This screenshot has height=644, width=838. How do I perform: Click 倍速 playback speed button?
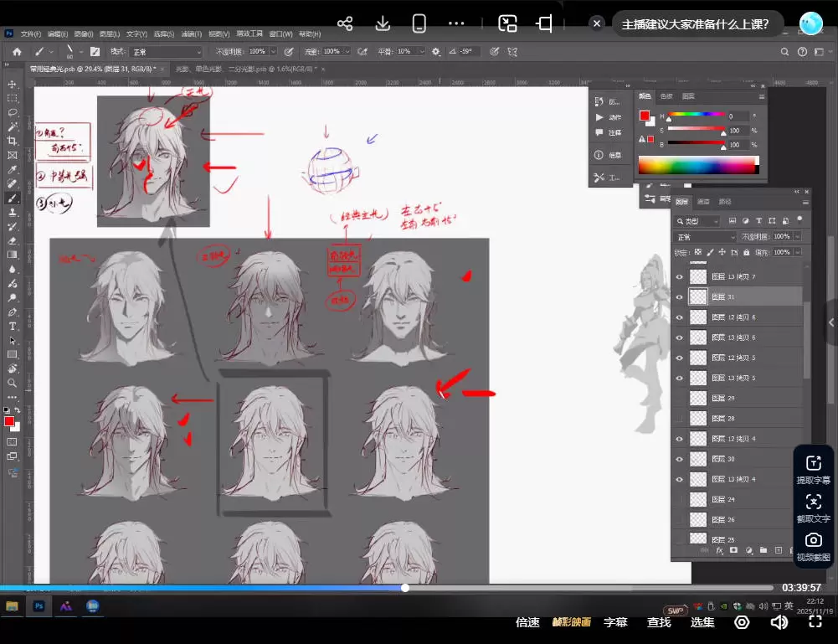click(527, 622)
